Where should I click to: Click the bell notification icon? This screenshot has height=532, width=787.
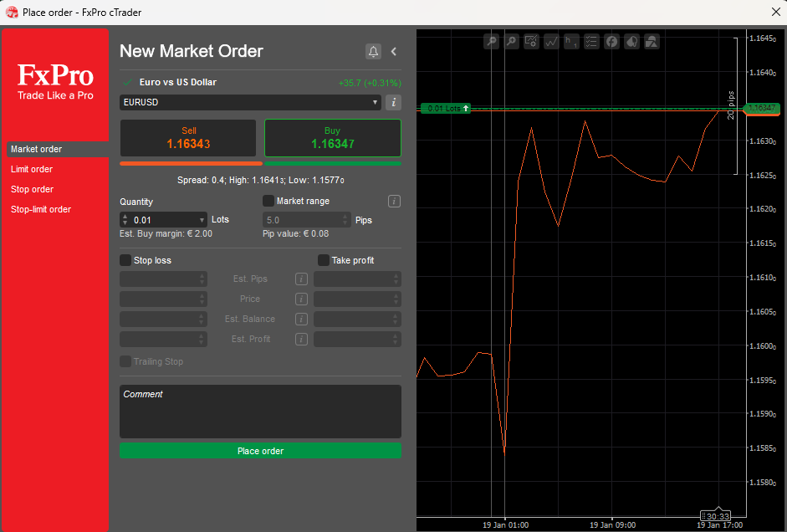373,51
